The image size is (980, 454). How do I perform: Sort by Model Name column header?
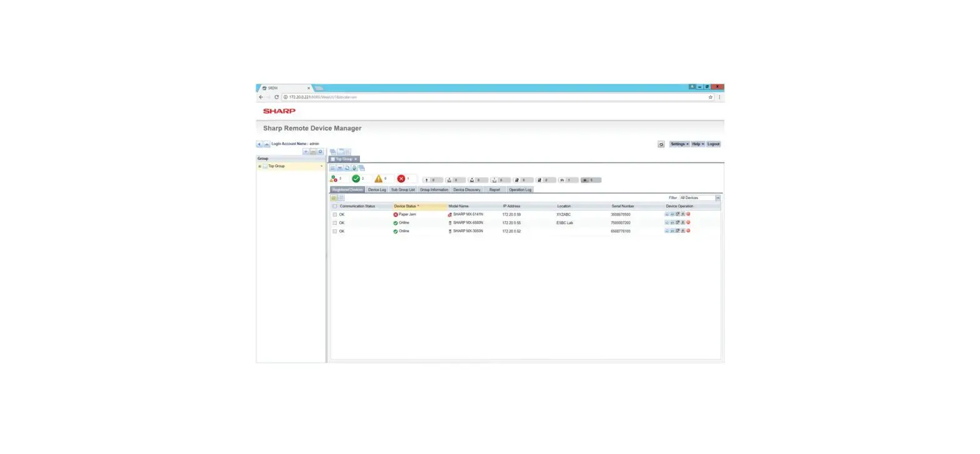tap(458, 206)
